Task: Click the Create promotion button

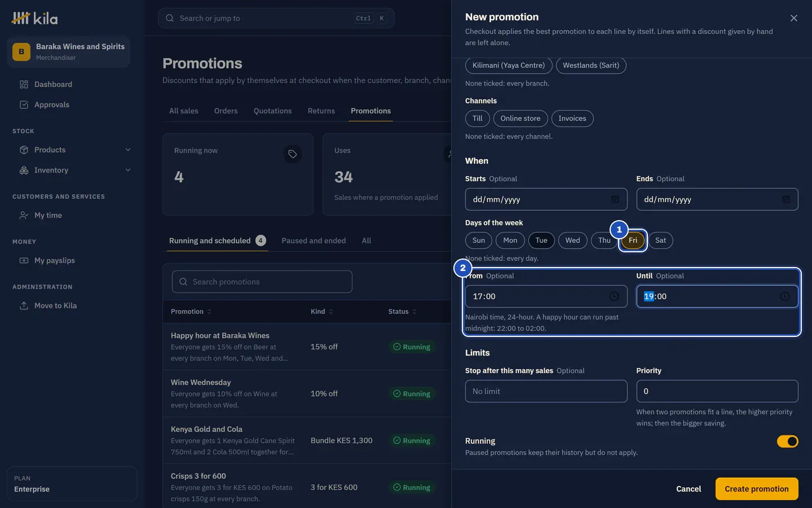Action: coord(757,489)
